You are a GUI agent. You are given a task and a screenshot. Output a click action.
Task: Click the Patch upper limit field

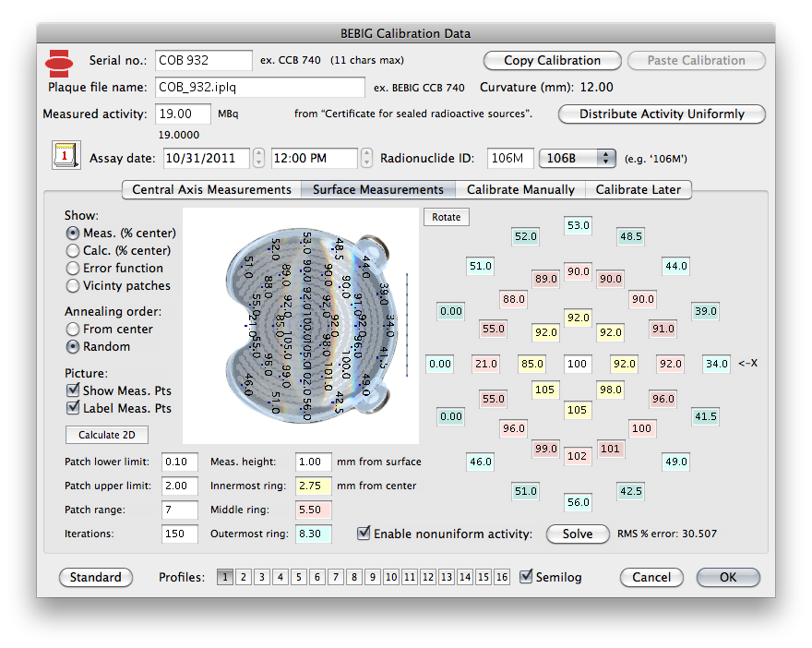tap(180, 486)
